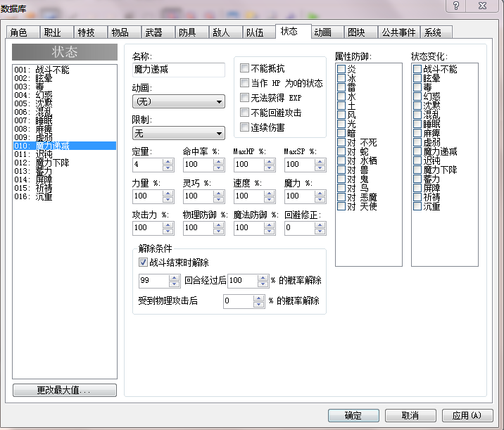Viewport: 504px width, 430px height.
Task: Select state 007: 睡眠
Action: [x=65, y=120]
